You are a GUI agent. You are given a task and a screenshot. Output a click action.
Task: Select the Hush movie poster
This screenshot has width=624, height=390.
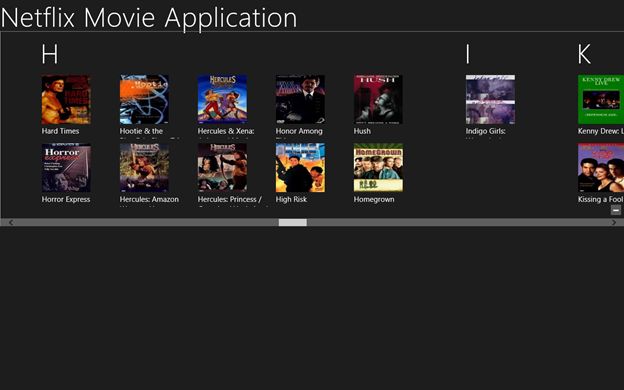[x=378, y=99]
